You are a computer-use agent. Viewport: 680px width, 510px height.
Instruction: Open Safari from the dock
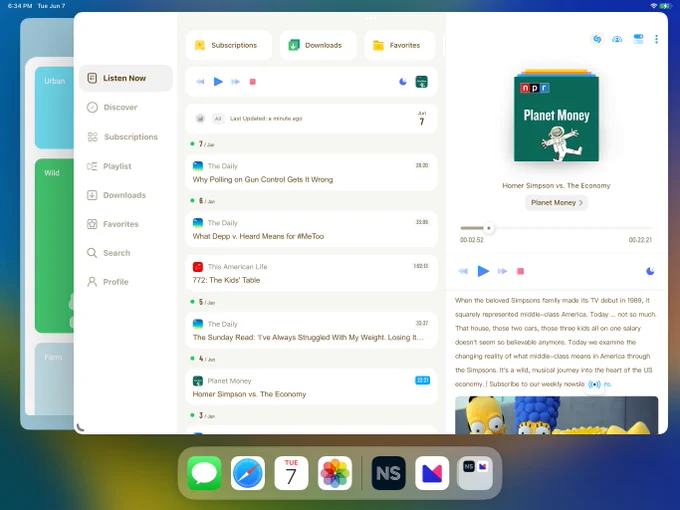pos(248,473)
